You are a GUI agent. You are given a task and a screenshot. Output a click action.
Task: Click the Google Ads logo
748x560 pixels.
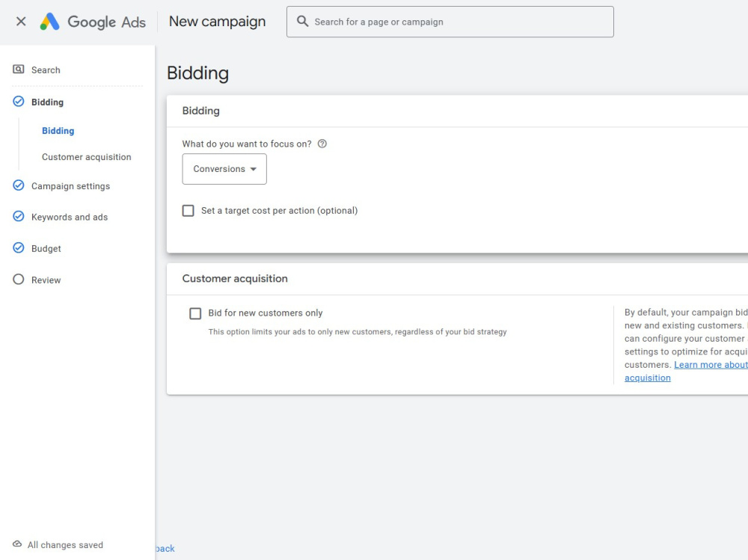point(93,22)
